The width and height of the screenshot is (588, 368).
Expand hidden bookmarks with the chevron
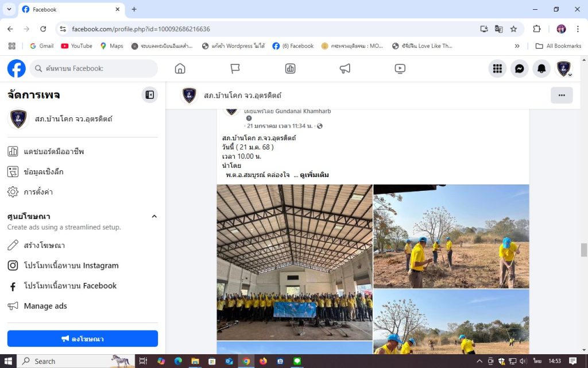point(517,46)
